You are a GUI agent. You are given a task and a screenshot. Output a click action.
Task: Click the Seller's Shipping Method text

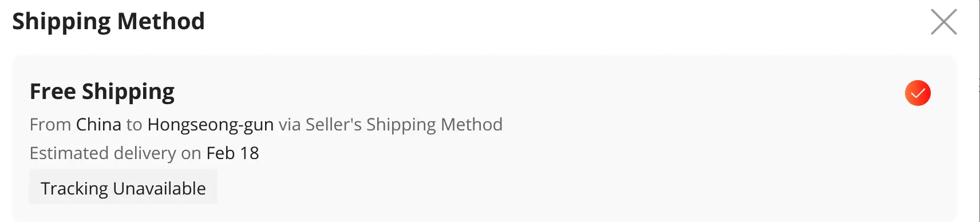pyautogui.click(x=404, y=125)
